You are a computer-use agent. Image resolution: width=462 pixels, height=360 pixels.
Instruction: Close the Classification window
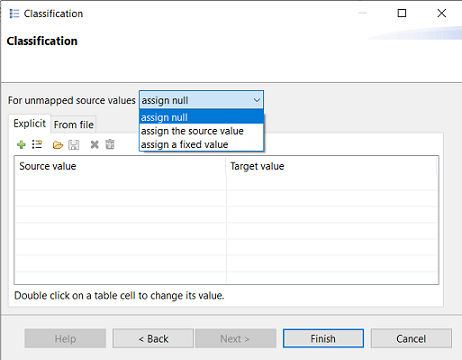[x=442, y=13]
